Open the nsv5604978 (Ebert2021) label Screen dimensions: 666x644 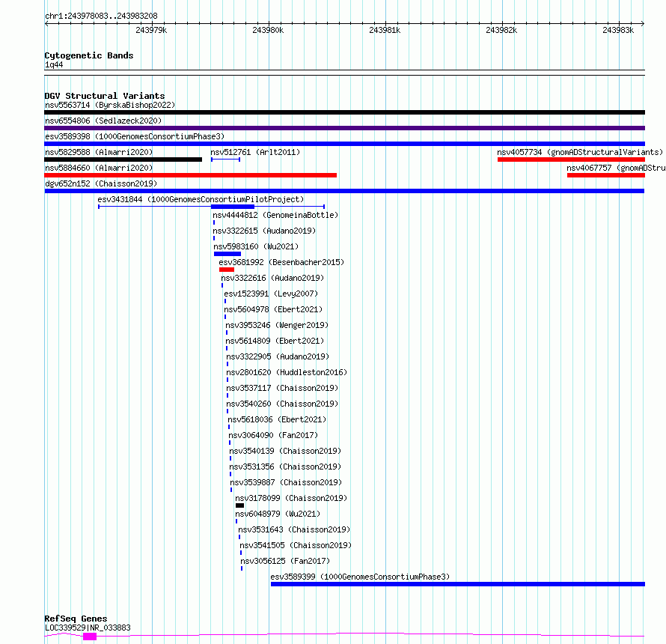[x=273, y=309]
